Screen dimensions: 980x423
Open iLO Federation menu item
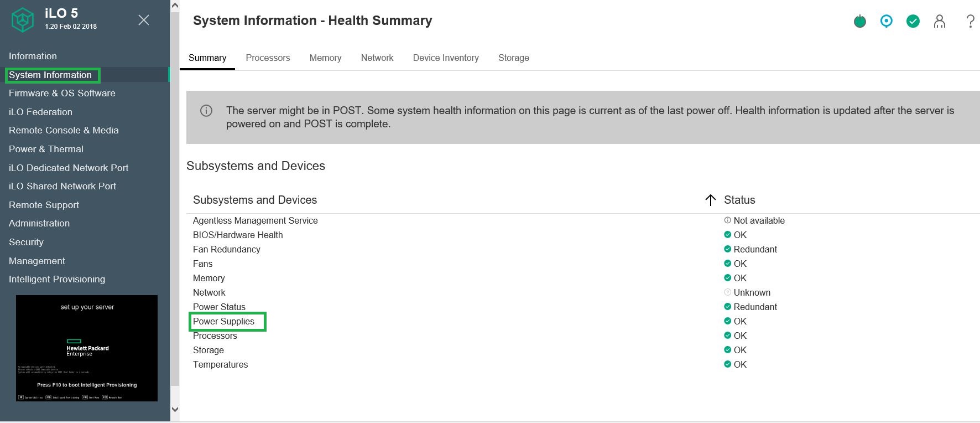point(40,112)
